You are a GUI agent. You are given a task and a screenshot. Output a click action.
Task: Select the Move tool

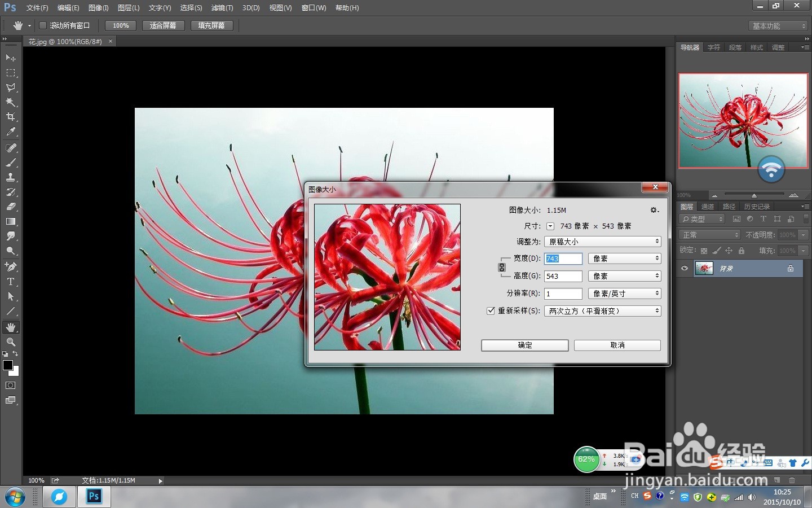tap(11, 58)
